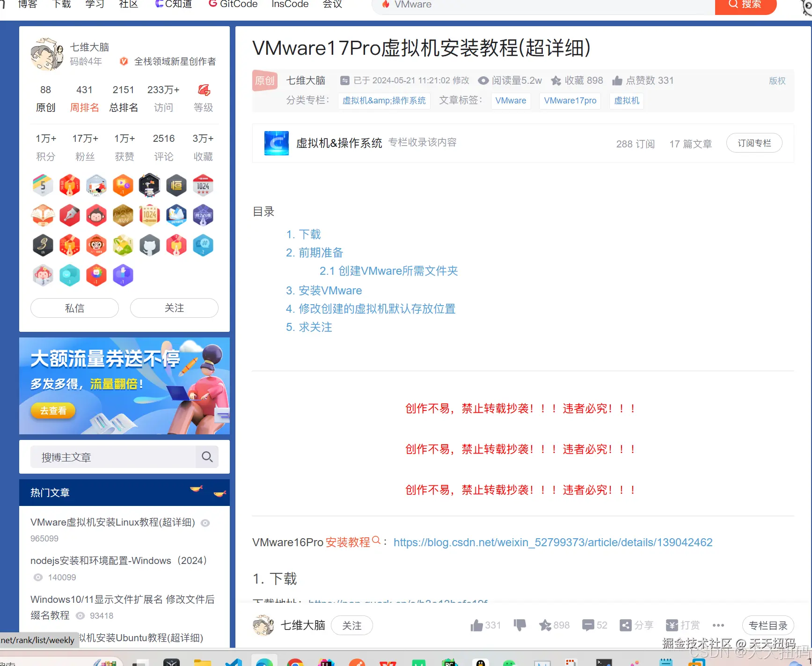Open comments via the 52 comment icon

[x=588, y=625]
